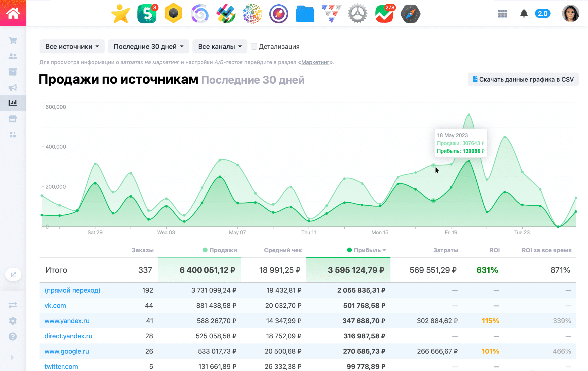Open the megaphone marketing sidebar icon

13,88
